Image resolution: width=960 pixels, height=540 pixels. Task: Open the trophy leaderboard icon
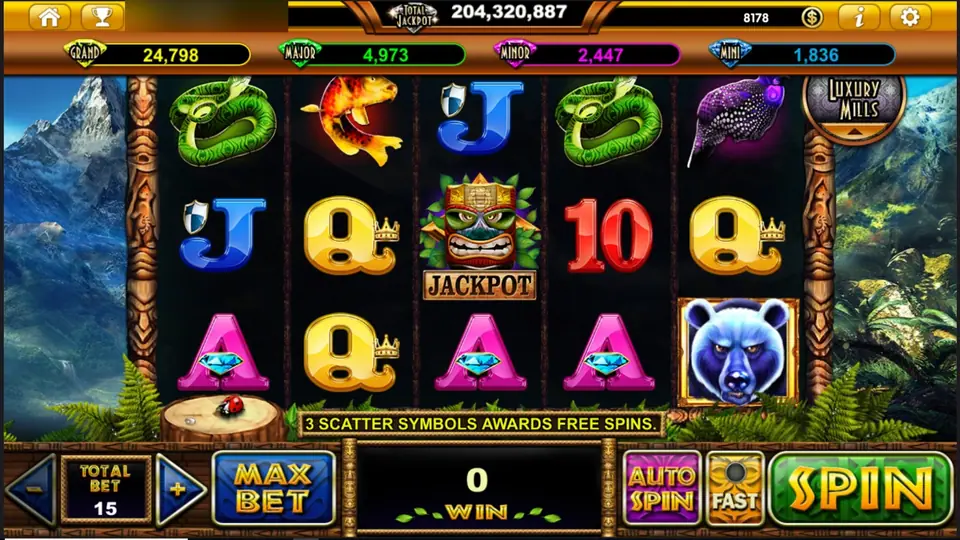[102, 17]
